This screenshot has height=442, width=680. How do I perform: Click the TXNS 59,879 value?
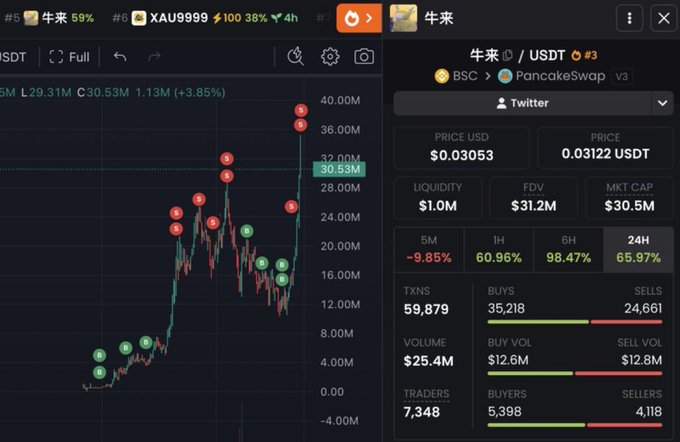point(426,309)
